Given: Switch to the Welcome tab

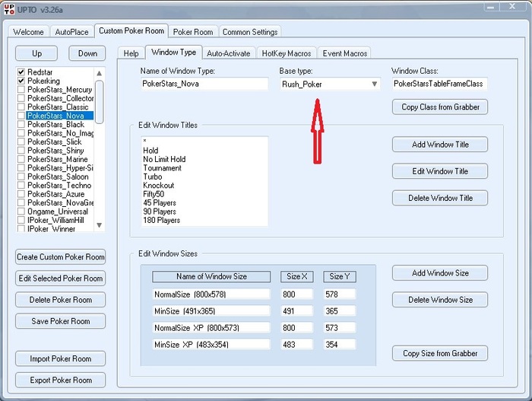Looking at the screenshot, I should (x=29, y=32).
